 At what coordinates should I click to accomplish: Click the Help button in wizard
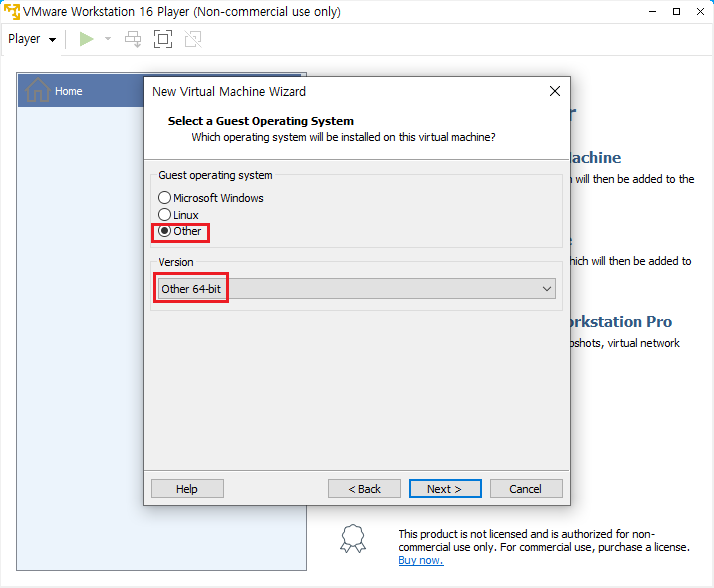coord(187,489)
